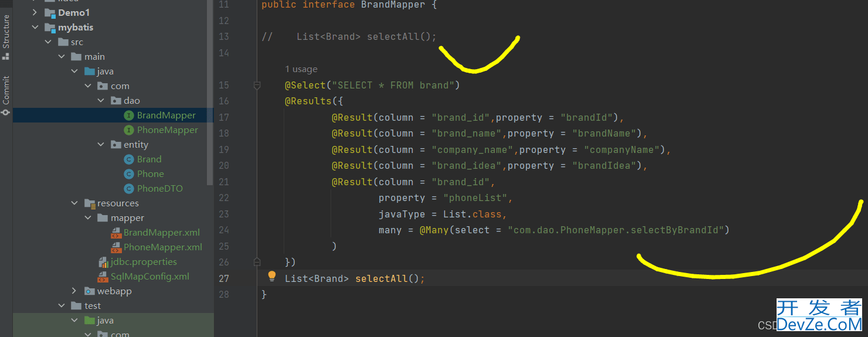Click the commented selectAll line 13
Image resolution: width=868 pixels, height=337 pixels.
(349, 36)
